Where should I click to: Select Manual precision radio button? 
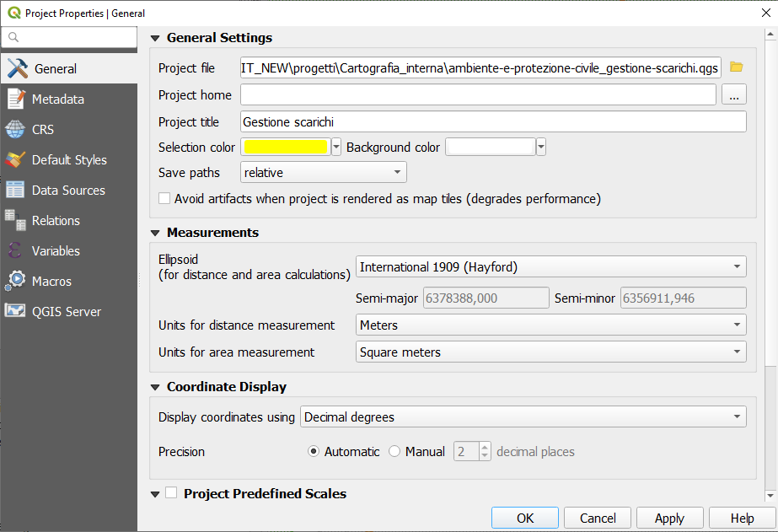click(394, 452)
